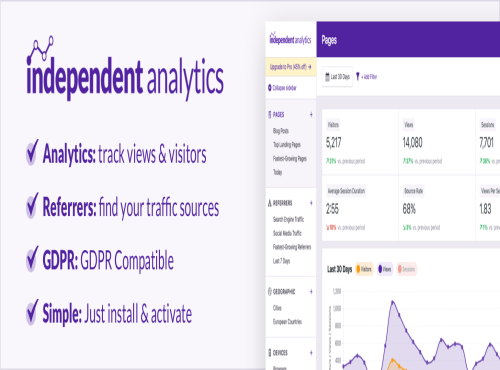Open the Blog Posts saved report
This screenshot has height=370, width=500.
point(281,131)
